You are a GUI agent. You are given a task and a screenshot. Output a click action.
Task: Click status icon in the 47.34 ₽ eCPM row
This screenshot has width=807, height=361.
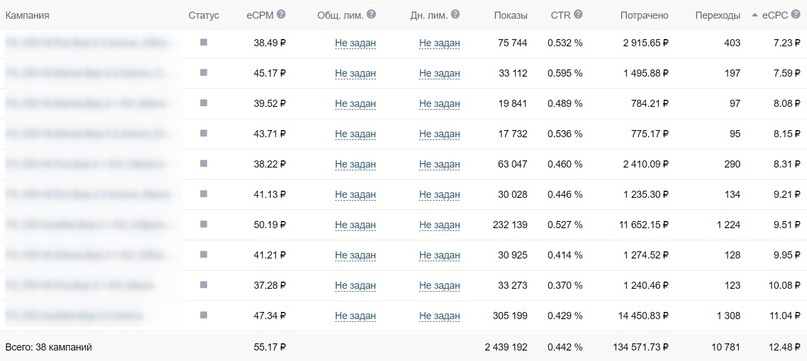(204, 315)
